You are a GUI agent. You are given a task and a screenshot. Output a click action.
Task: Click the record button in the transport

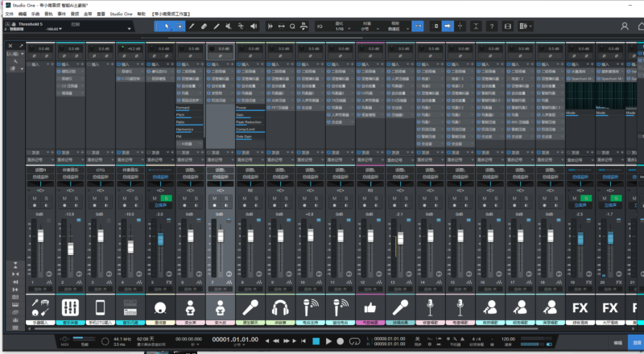tap(340, 341)
